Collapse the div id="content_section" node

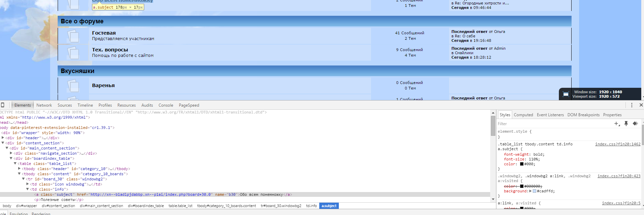pyautogui.click(x=3, y=143)
